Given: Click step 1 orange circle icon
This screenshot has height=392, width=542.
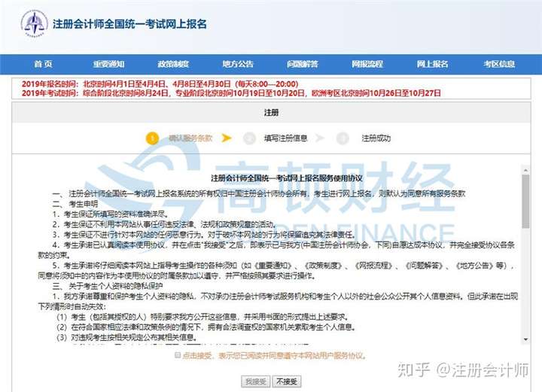Looking at the screenshot, I should 152,138.
